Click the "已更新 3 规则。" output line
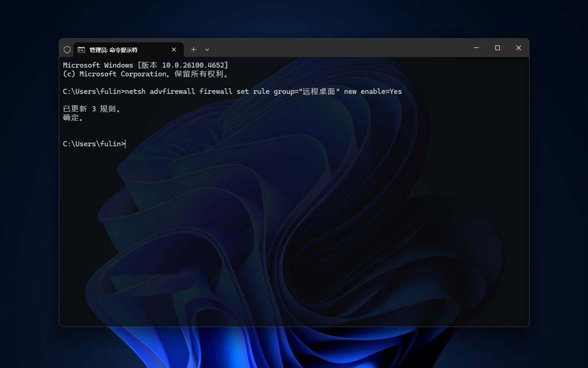This screenshot has width=588, height=368. point(92,109)
